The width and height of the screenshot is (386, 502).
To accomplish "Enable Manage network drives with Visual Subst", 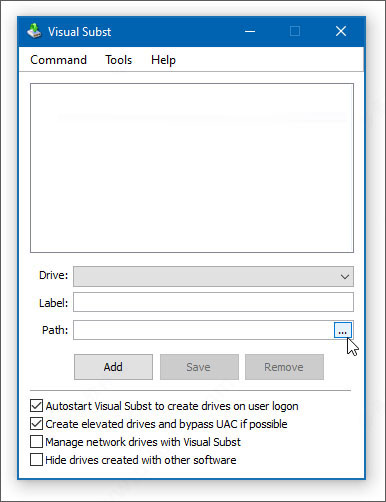I will point(36,442).
